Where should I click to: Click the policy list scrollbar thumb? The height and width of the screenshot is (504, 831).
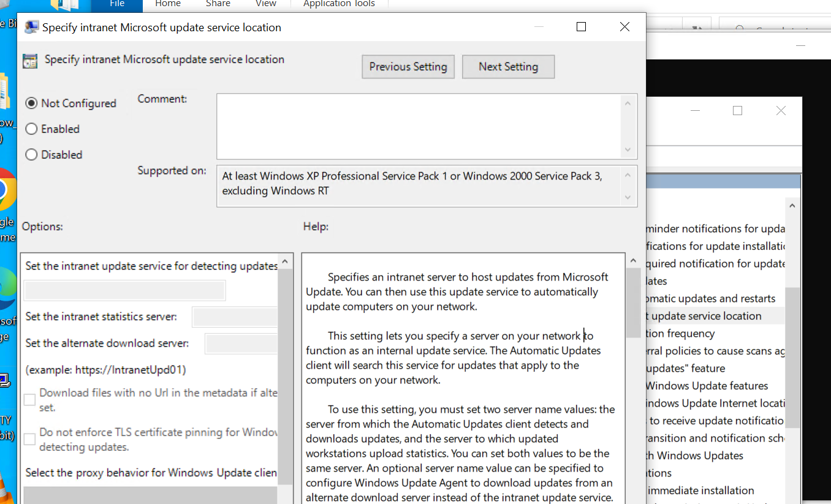pyautogui.click(x=792, y=357)
